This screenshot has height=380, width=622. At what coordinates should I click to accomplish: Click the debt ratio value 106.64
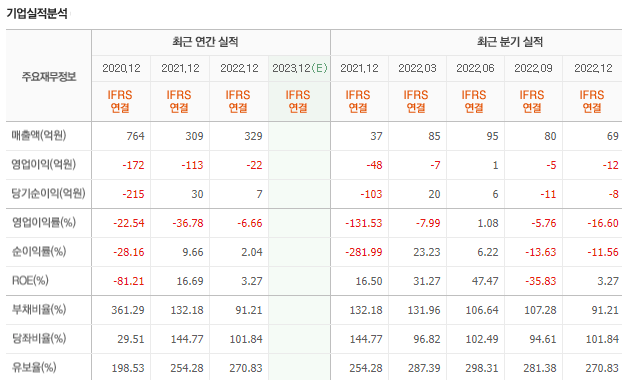(482, 310)
